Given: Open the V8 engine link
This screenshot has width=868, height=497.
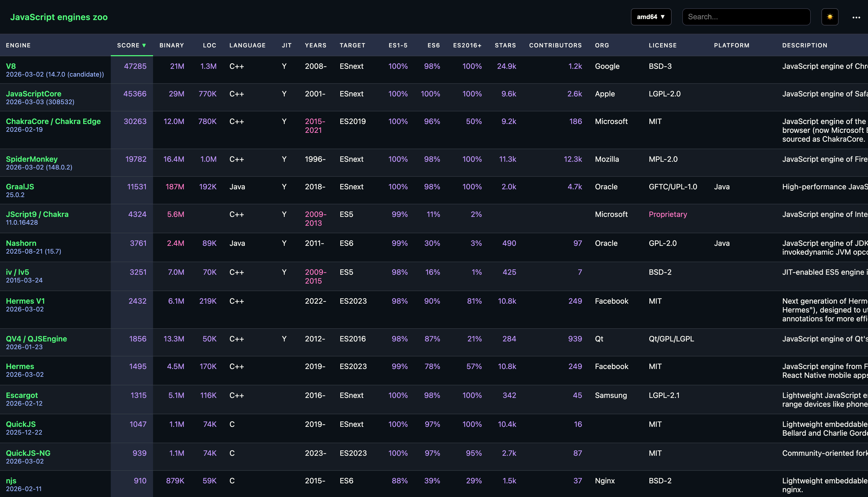Looking at the screenshot, I should tap(11, 66).
